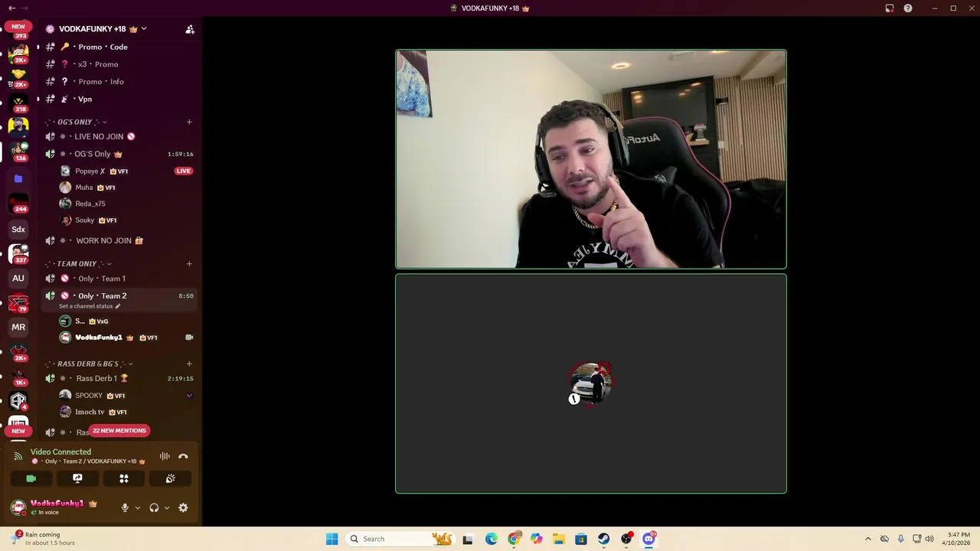Screen dimensions: 980x551
Task: Show hidden system tray icons
Action: pyautogui.click(x=867, y=539)
